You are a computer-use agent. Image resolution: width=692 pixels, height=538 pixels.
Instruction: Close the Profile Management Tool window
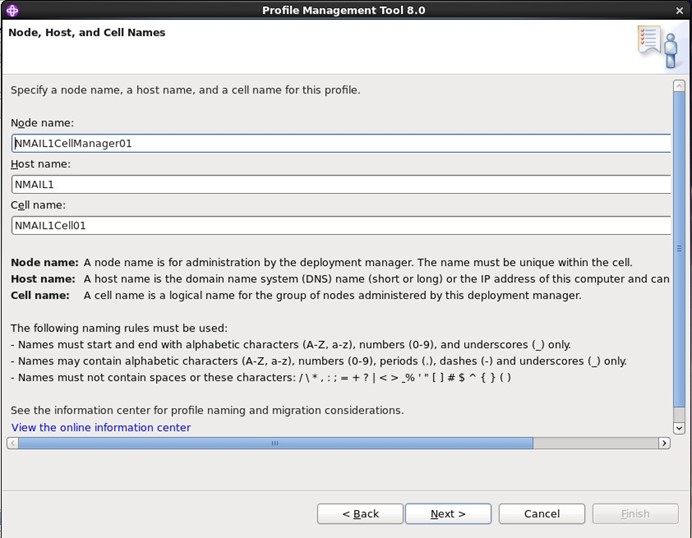[x=679, y=10]
